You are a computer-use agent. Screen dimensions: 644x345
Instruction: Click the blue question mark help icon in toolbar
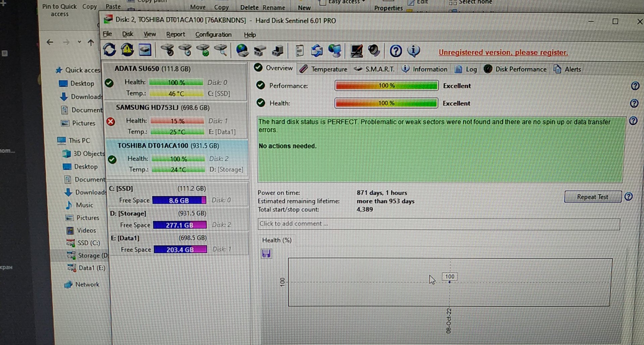tap(396, 51)
